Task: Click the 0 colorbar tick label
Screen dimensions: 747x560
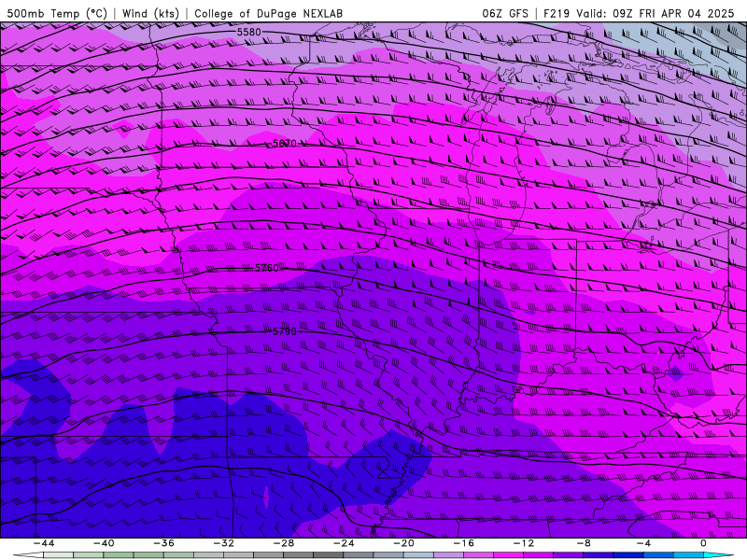Action: [704, 543]
